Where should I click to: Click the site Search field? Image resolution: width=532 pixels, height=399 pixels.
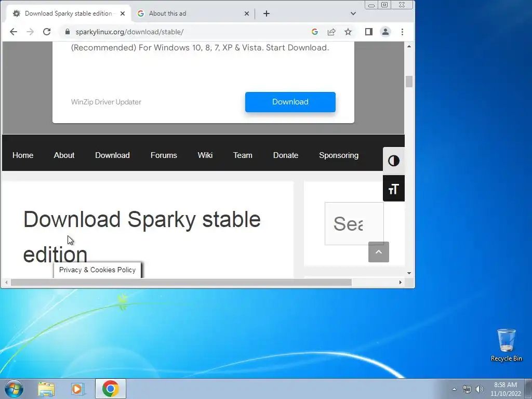click(354, 223)
